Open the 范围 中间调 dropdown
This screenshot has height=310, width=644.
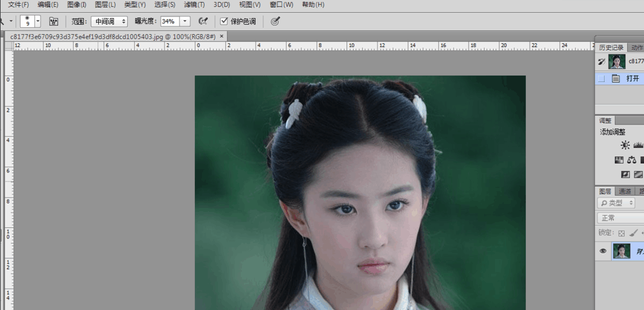(x=109, y=21)
